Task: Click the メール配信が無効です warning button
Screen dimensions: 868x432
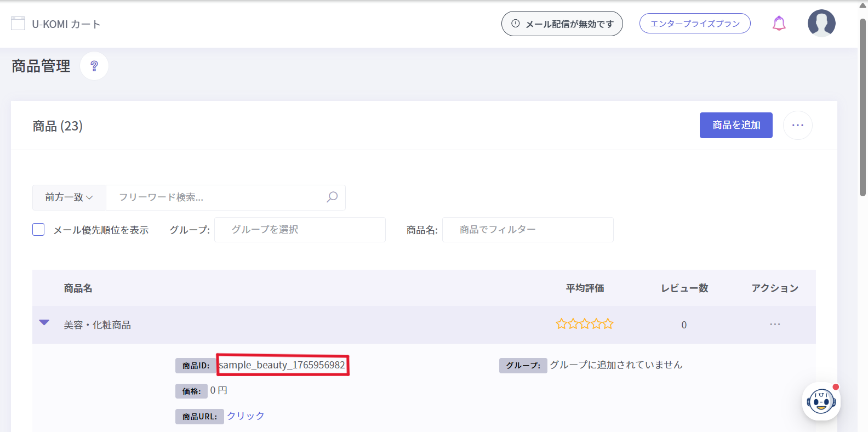Action: (562, 24)
